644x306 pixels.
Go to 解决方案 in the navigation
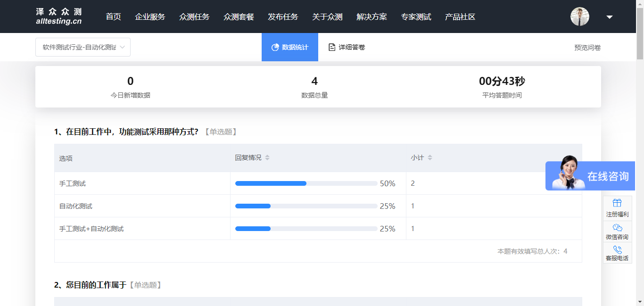point(372,17)
